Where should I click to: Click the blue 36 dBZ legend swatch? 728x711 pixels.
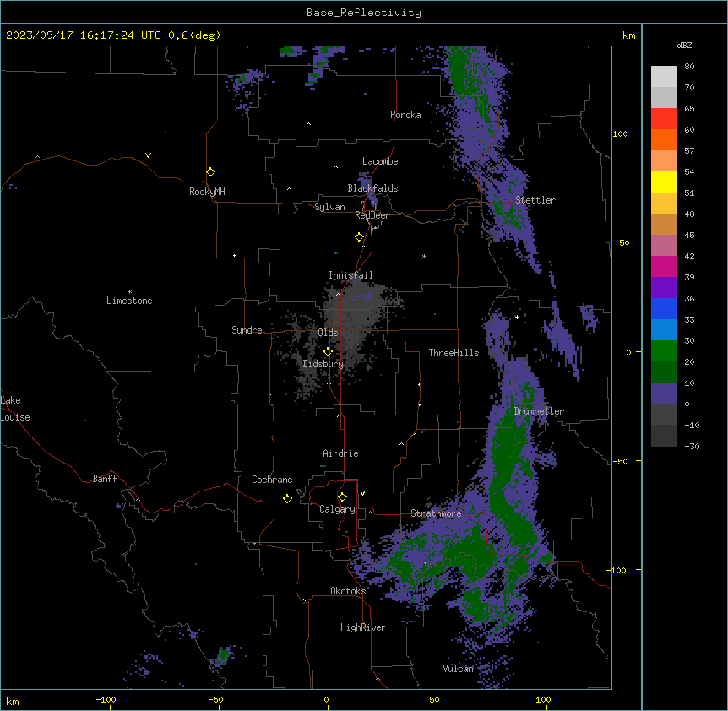point(664,308)
